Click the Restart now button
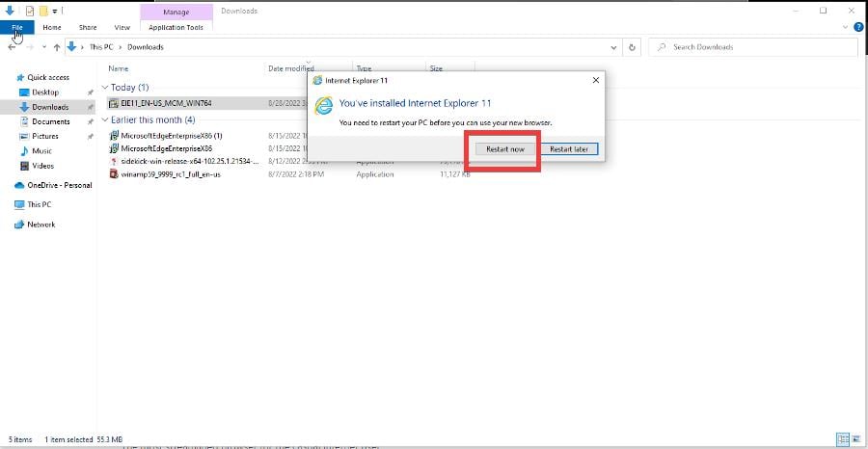 tap(504, 149)
